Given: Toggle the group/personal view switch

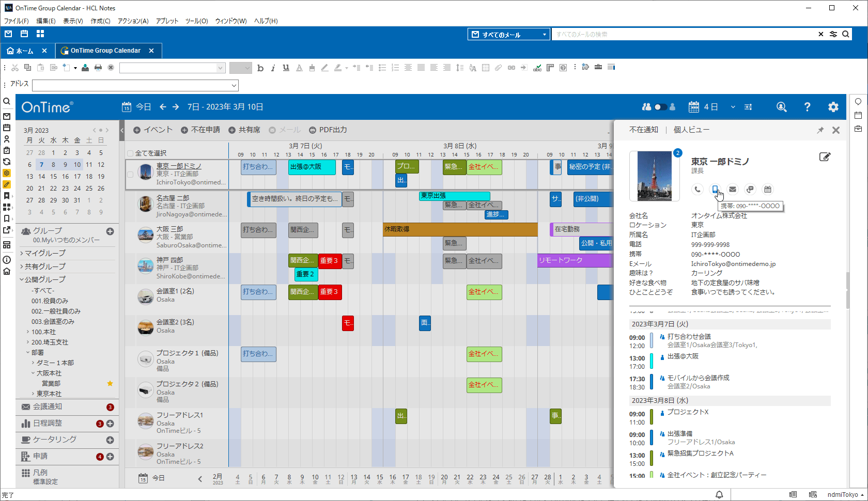Looking at the screenshot, I should click(660, 107).
